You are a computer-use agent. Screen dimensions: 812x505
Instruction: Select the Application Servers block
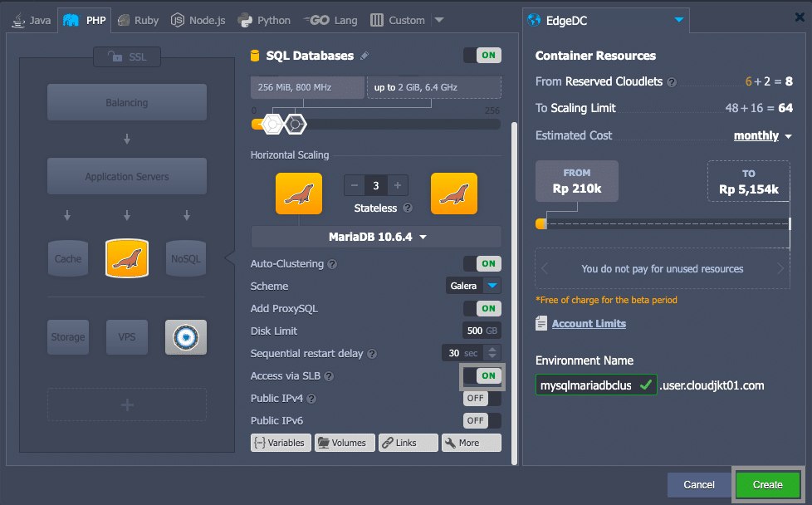coord(127,177)
